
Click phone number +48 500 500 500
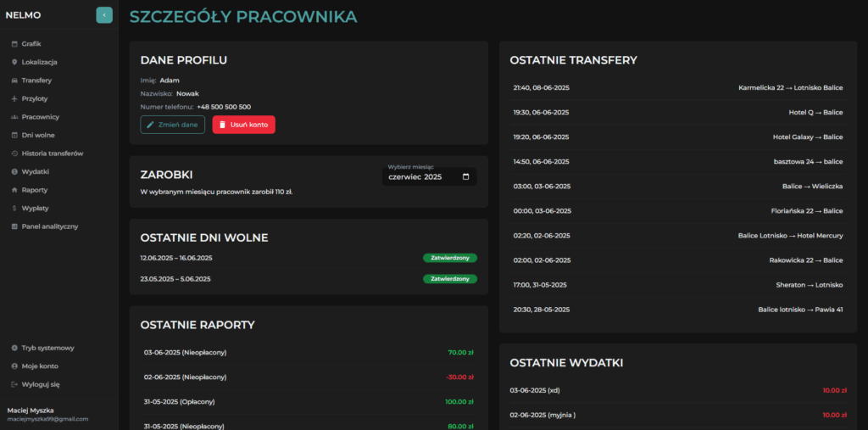tap(224, 107)
